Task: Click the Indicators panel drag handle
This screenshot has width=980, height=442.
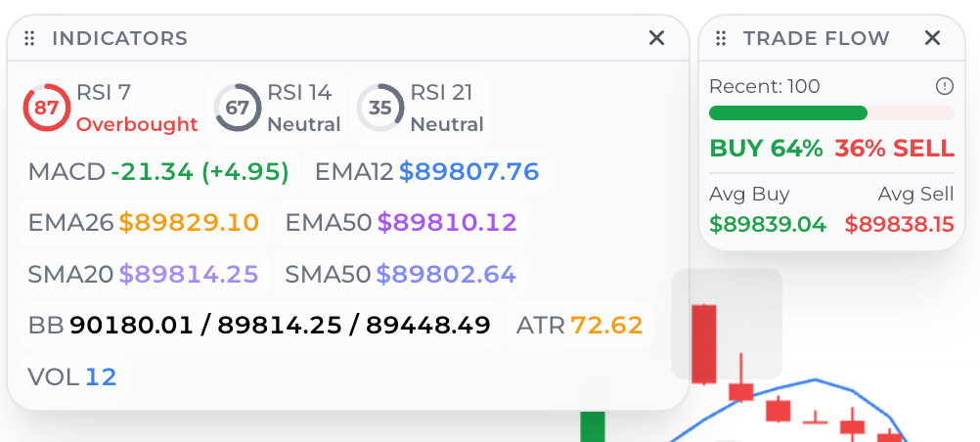Action: point(29,38)
